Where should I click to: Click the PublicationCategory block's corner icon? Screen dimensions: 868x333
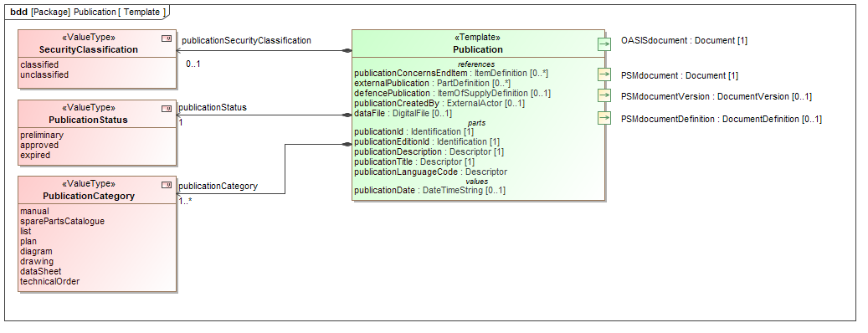[166, 185]
